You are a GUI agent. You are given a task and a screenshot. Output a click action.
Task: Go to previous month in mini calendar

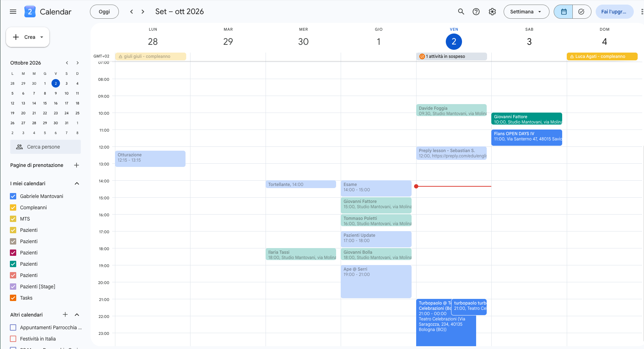[x=67, y=63]
